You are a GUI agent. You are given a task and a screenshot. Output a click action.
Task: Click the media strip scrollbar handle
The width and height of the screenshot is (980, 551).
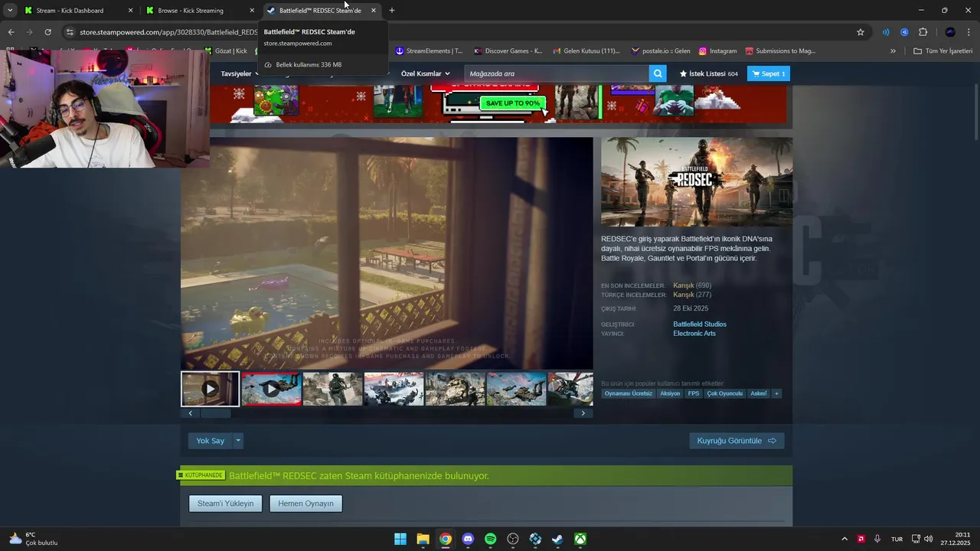pyautogui.click(x=215, y=413)
